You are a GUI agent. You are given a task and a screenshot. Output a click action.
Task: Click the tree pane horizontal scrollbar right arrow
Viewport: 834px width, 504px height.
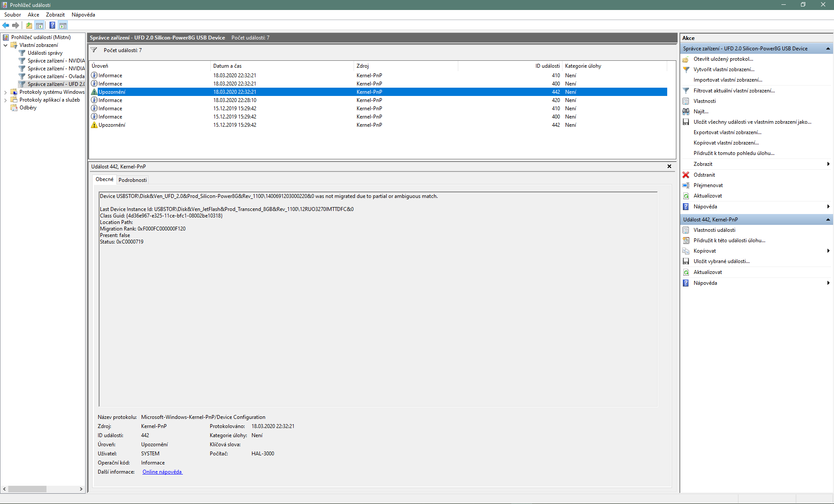(x=81, y=489)
